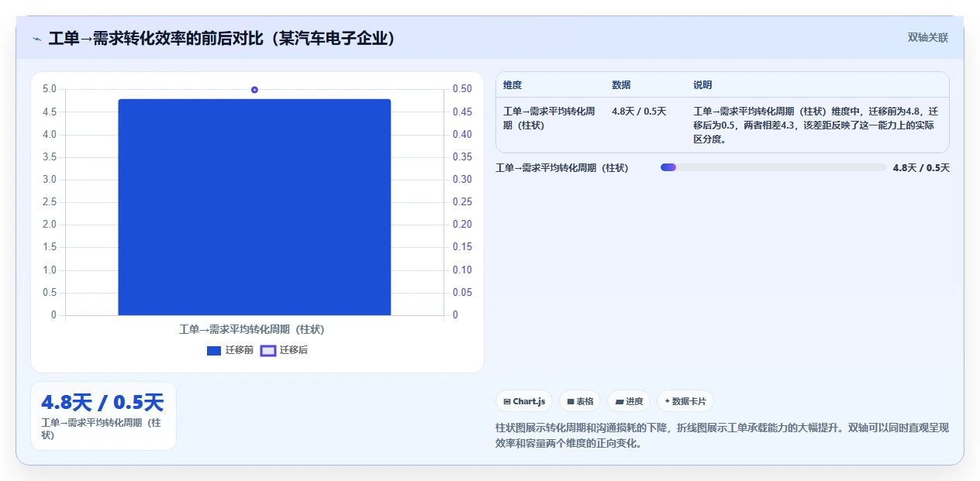Toggle the 迁移前 legend item
Viewport: 980px width, 481px height.
pyautogui.click(x=230, y=350)
